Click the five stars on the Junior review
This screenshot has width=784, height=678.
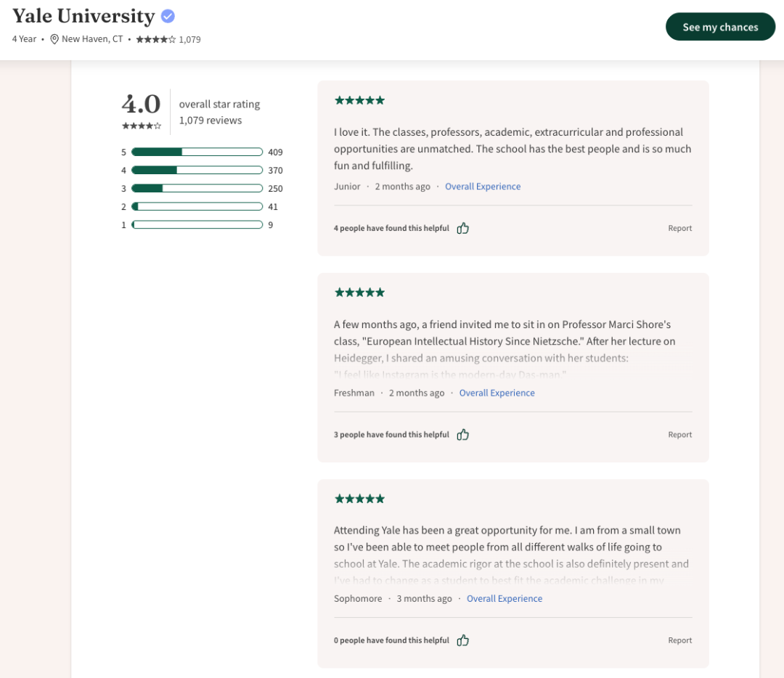click(359, 100)
